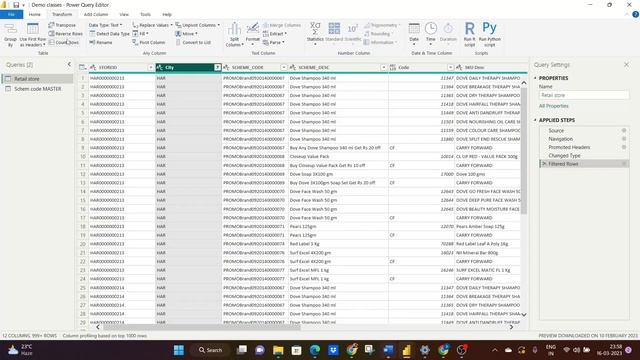
Task: Click Run R script
Action: click(x=469, y=34)
